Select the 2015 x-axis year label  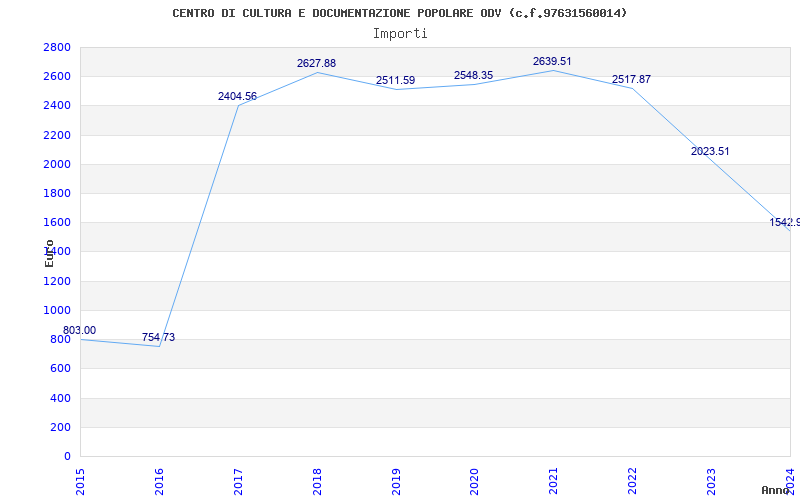pyautogui.click(x=81, y=482)
